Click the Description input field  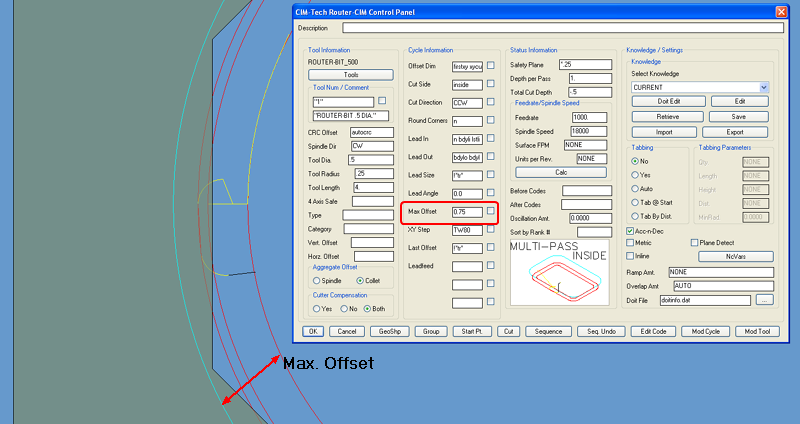pyautogui.click(x=563, y=28)
